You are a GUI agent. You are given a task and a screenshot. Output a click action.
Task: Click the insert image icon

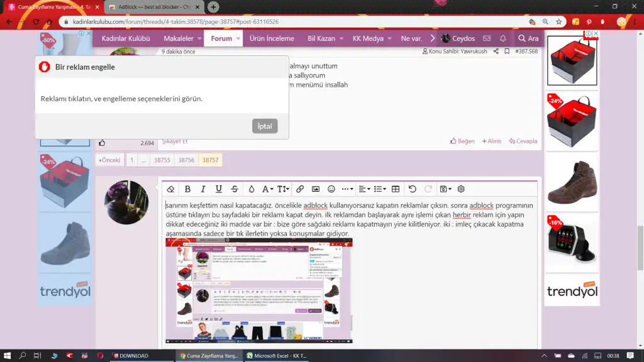coord(316,189)
